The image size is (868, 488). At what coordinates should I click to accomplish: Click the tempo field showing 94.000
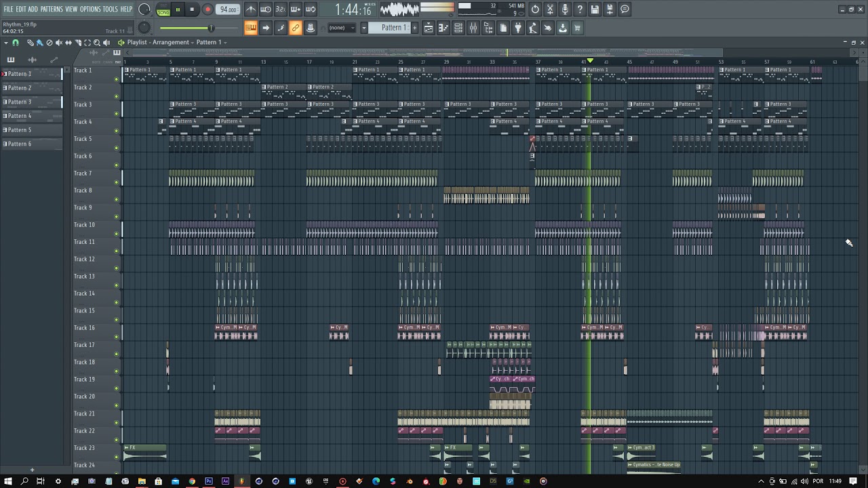[229, 9]
